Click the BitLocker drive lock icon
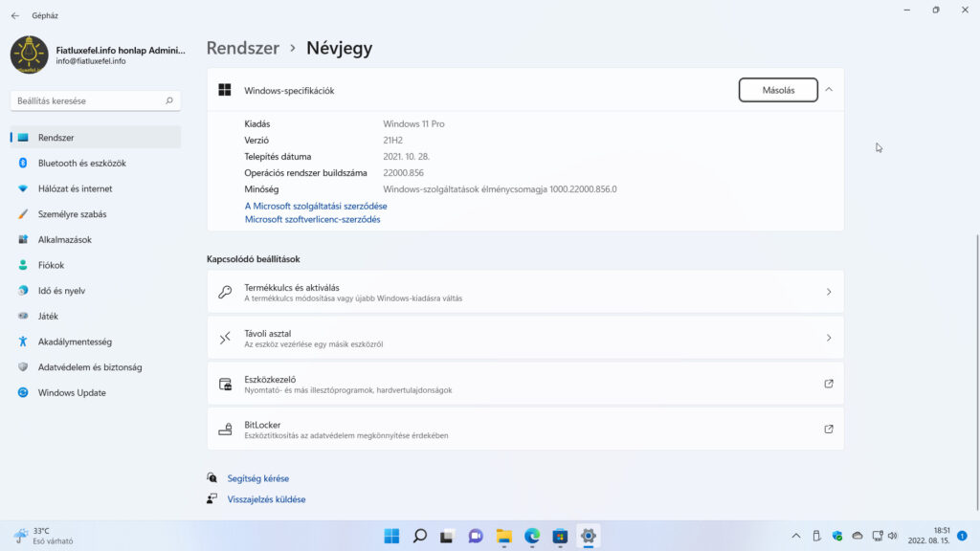980x551 pixels. [x=225, y=430]
